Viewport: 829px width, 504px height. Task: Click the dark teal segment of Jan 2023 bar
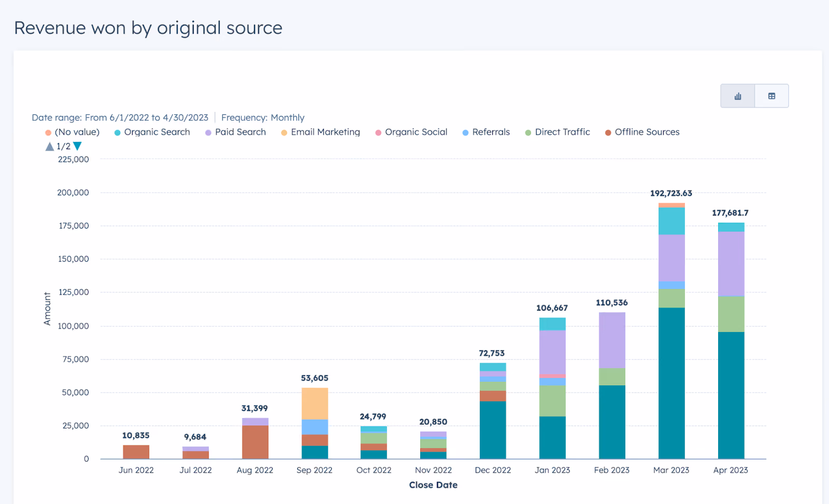pyautogui.click(x=552, y=438)
